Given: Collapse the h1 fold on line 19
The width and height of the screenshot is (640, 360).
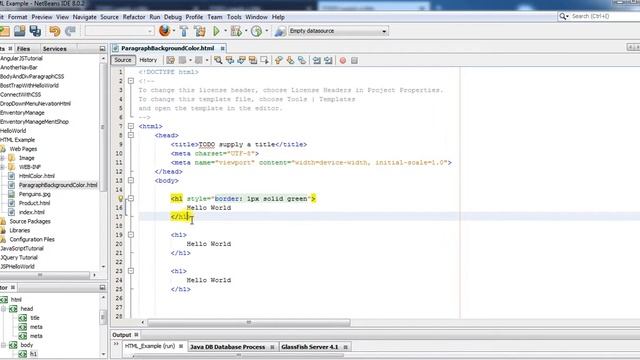Looking at the screenshot, I should [x=131, y=235].
